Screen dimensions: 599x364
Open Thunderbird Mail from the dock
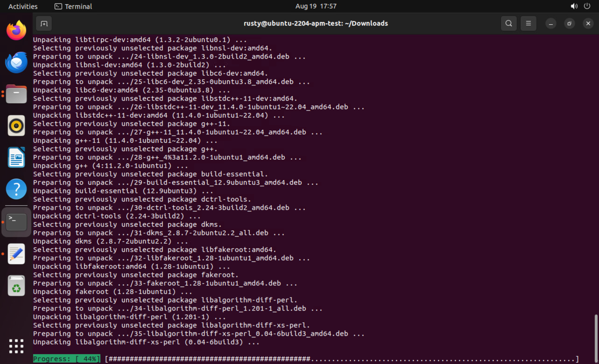[16, 62]
